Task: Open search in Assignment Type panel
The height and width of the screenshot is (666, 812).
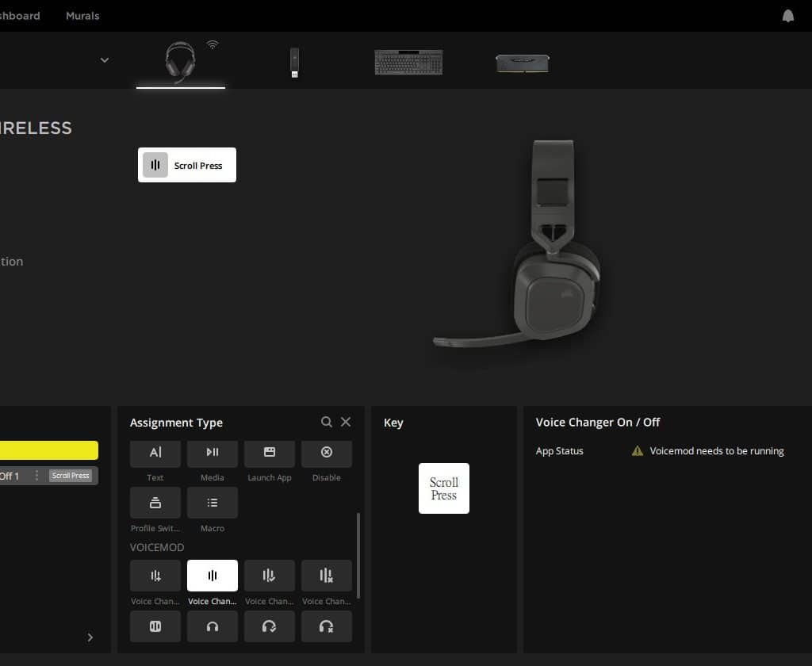Action: point(327,423)
